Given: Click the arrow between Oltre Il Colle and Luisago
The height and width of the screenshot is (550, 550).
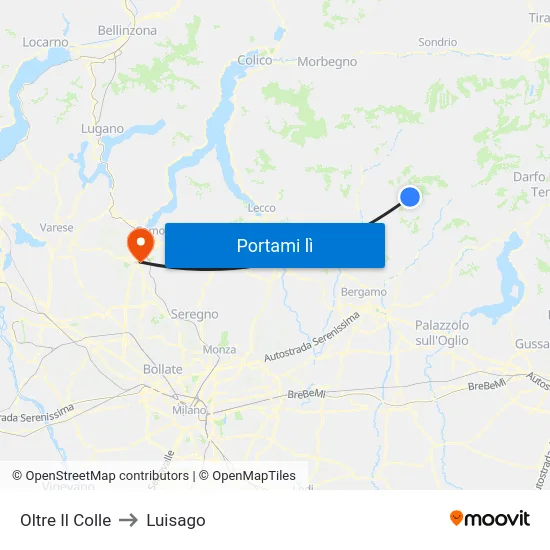Looking at the screenshot, I should pyautogui.click(x=128, y=520).
